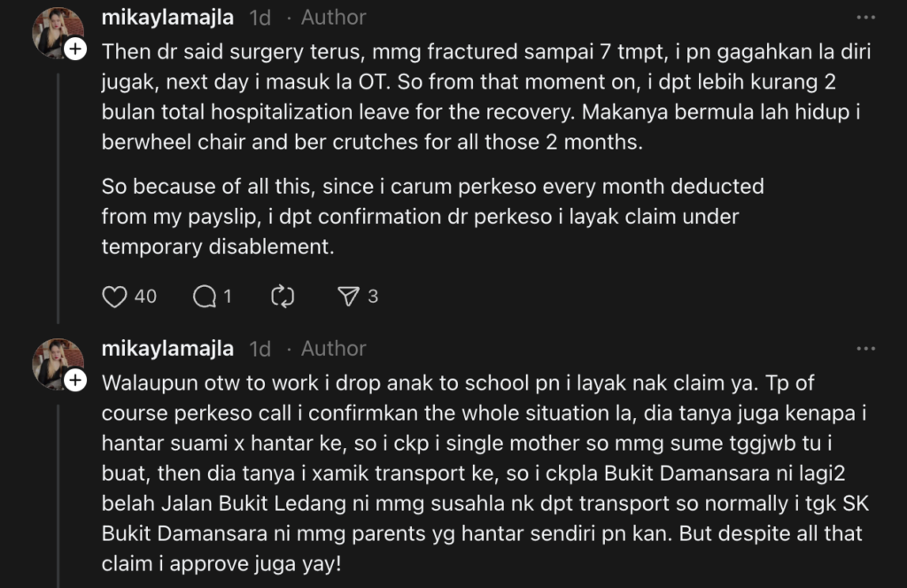Open more options on first post
907x588 pixels.
coord(865,18)
